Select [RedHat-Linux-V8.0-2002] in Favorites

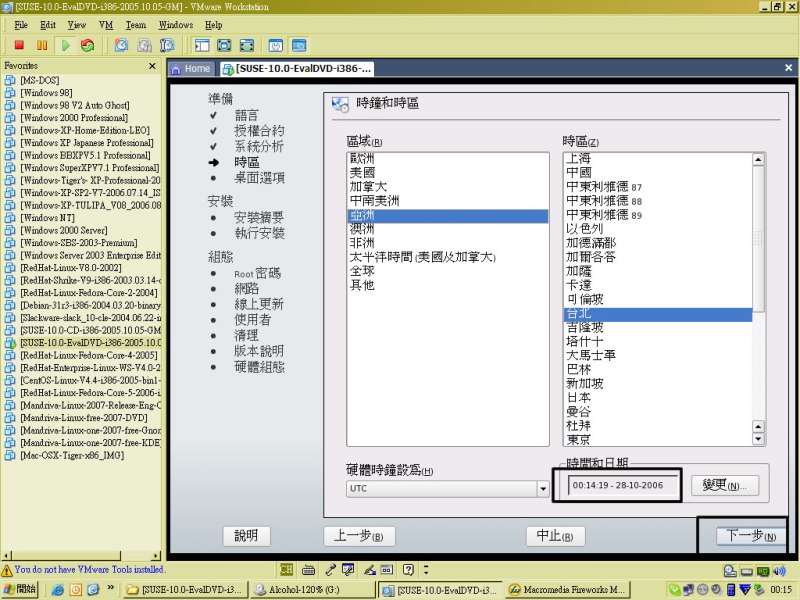coord(70,268)
